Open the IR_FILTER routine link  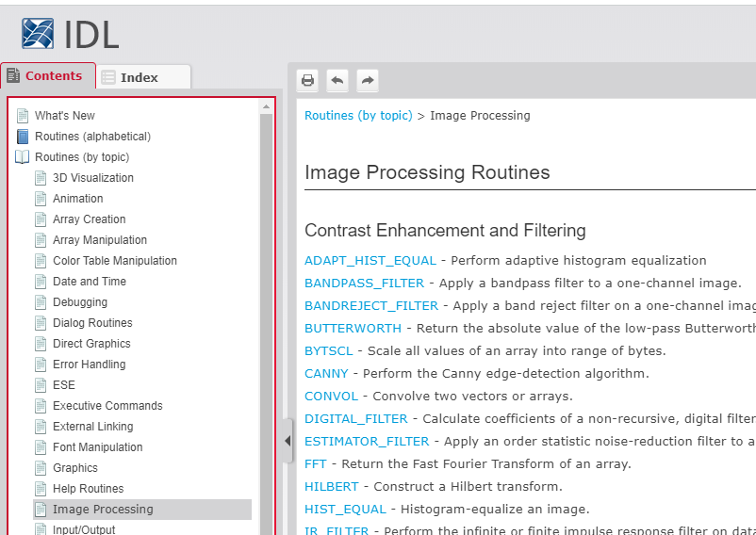[x=337, y=531]
